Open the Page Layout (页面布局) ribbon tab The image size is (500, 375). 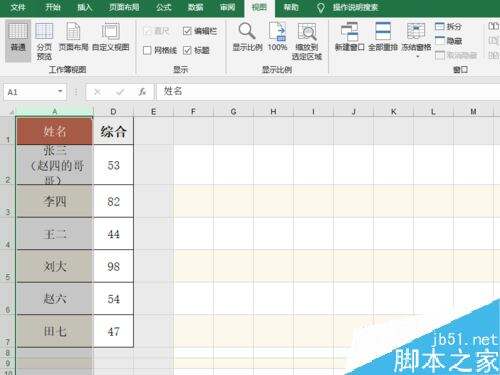point(124,7)
